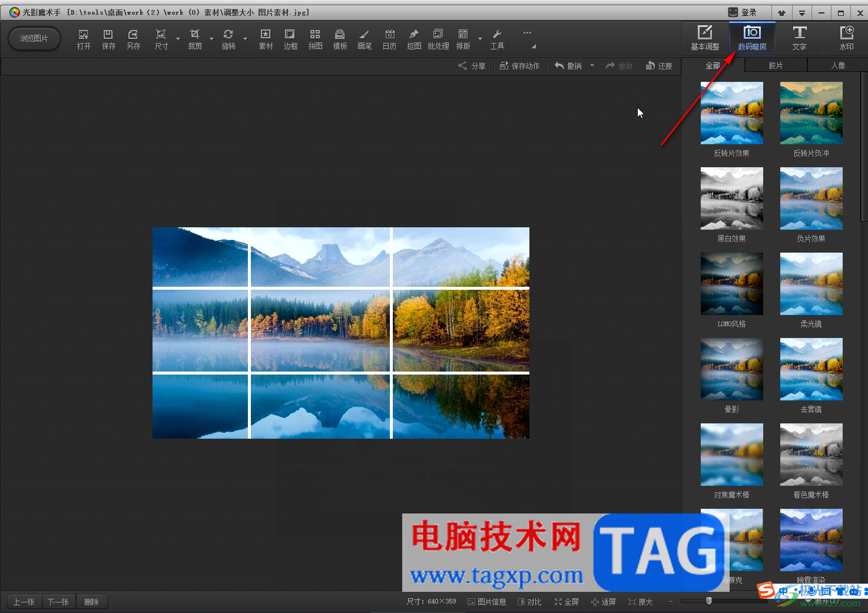Click the skin/theme shirt icon
The image size is (868, 613).
pyautogui.click(x=781, y=12)
